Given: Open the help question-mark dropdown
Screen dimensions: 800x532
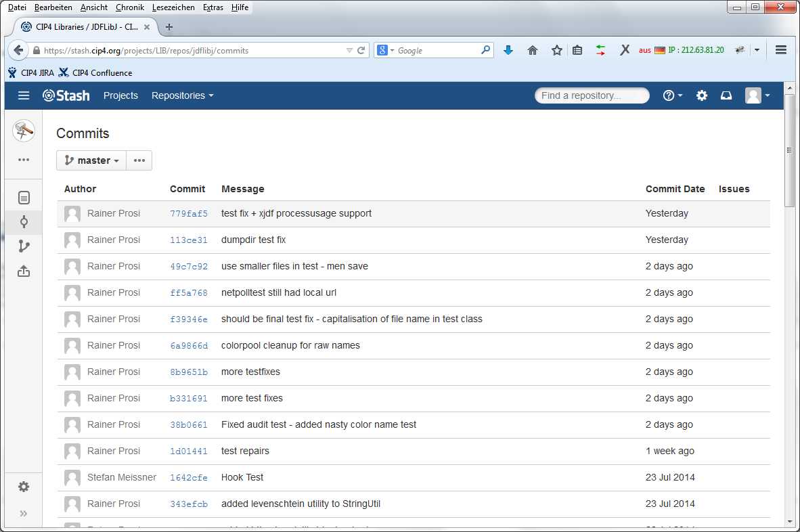Looking at the screenshot, I should coord(672,95).
